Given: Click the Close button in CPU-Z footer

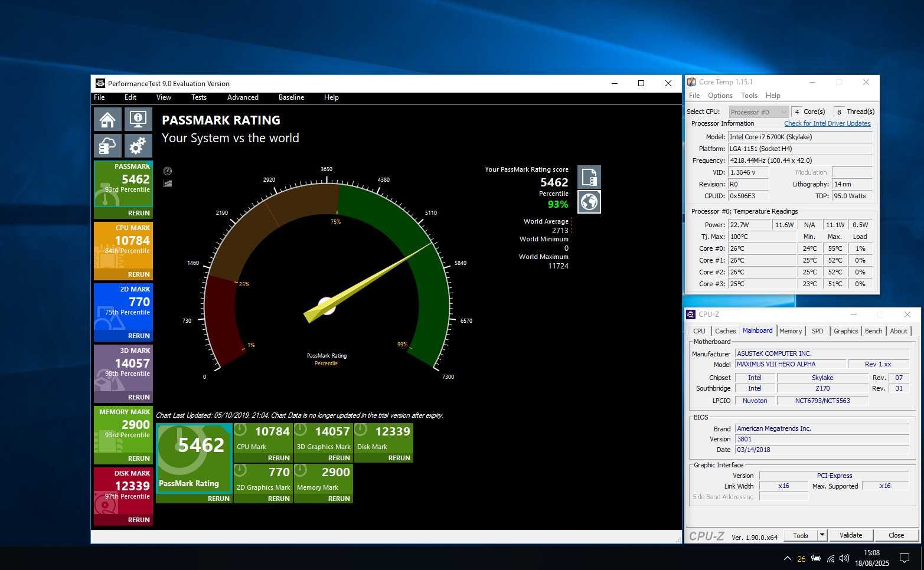Looking at the screenshot, I should pos(896,535).
